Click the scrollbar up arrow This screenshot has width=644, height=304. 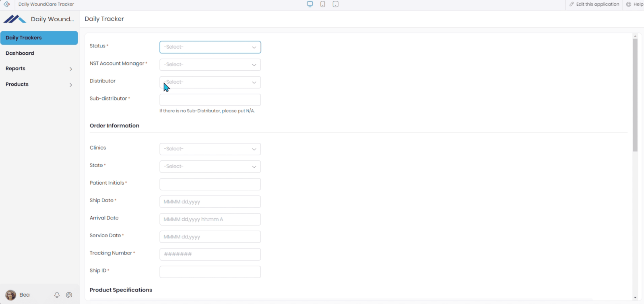635,36
